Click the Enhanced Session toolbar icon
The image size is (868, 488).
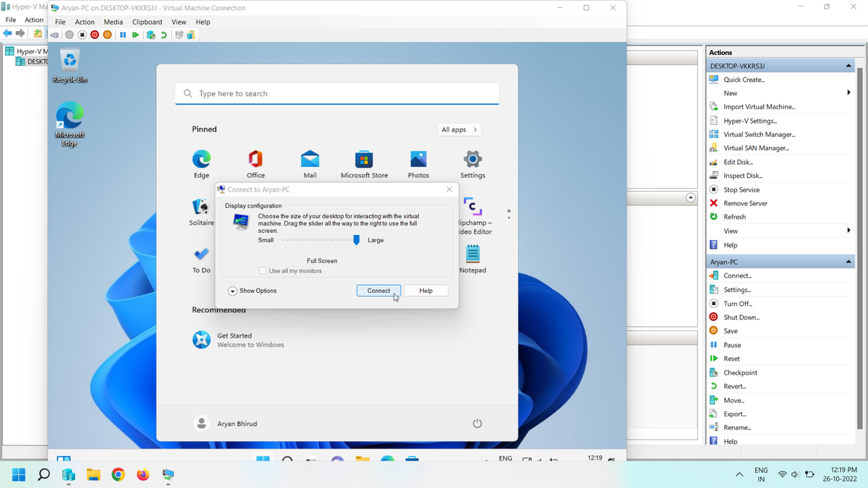(x=179, y=35)
